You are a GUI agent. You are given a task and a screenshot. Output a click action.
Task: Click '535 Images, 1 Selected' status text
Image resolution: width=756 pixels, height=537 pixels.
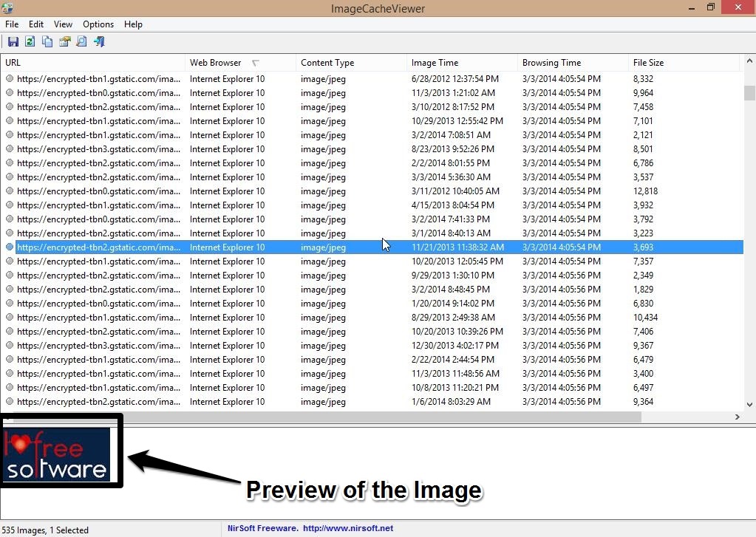(x=45, y=530)
